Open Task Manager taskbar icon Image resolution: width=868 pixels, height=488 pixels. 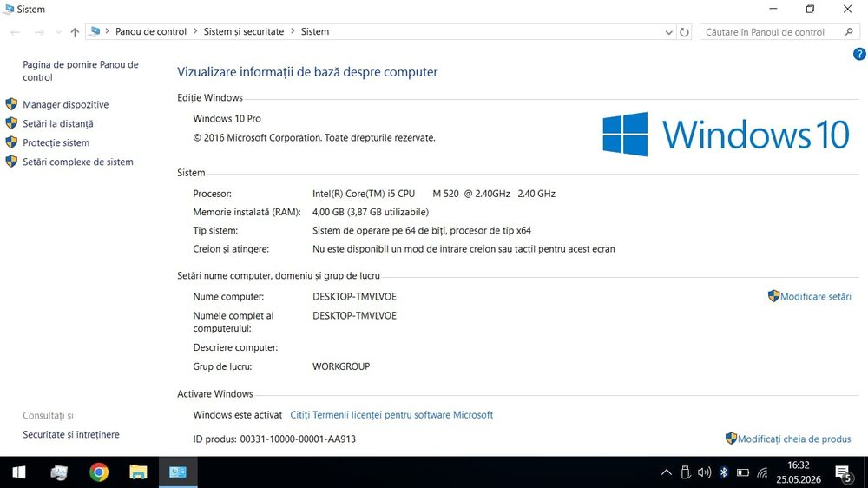click(59, 472)
